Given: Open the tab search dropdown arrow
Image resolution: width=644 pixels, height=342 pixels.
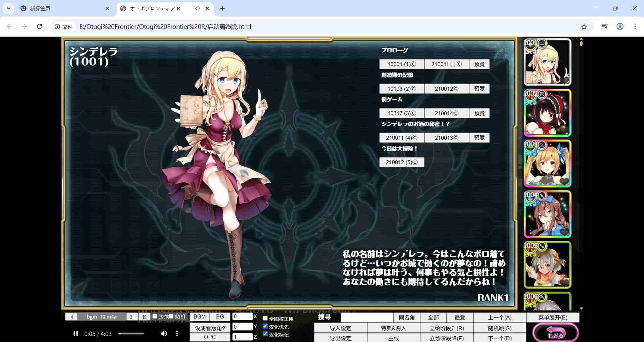Looking at the screenshot, I should (8, 8).
